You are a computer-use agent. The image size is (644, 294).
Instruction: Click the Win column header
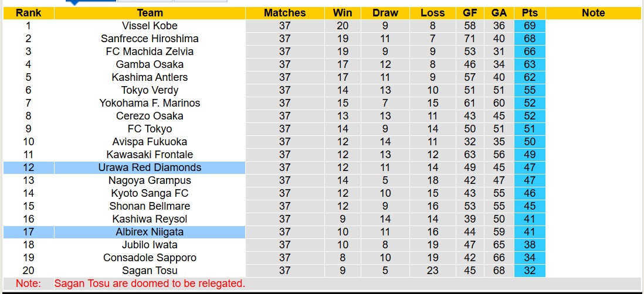pos(343,13)
